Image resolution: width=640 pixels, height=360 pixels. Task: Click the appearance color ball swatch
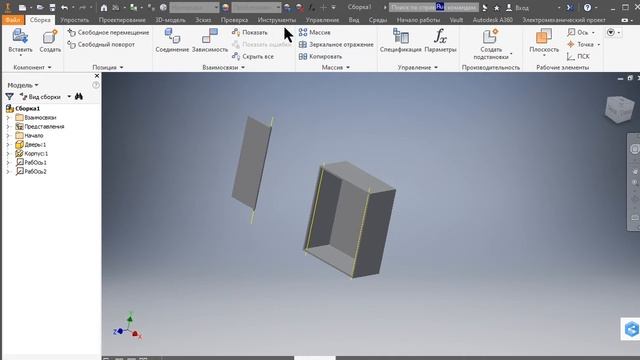[x=225, y=7]
